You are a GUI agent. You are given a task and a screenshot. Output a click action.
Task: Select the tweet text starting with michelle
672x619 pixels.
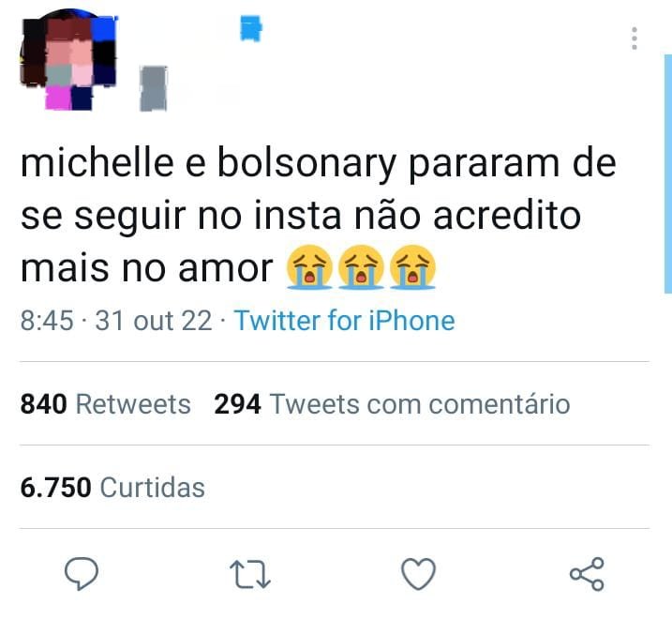[318, 216]
